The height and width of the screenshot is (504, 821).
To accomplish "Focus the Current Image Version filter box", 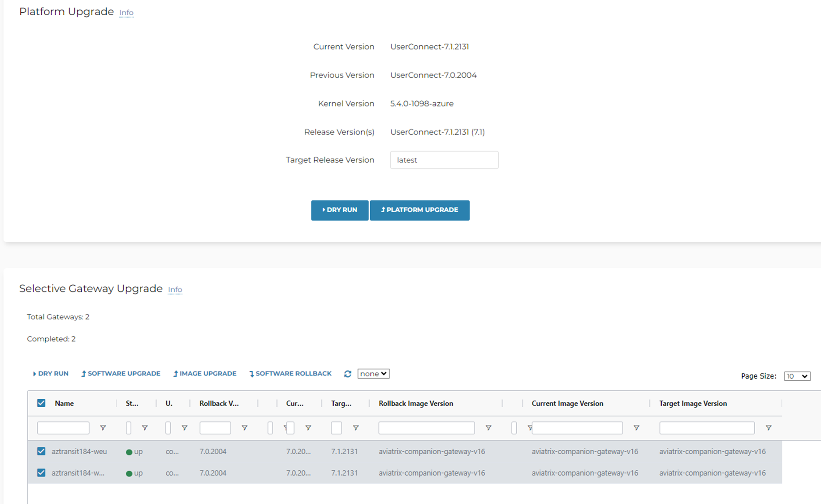I will (x=577, y=428).
